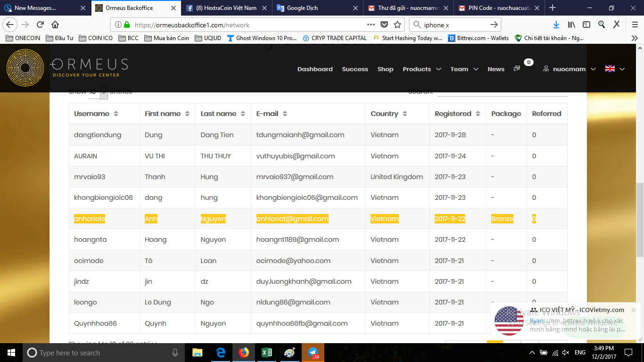The width and height of the screenshot is (644, 362).
Task: Click email vuthuyubis@gmail.com
Action: click(296, 156)
